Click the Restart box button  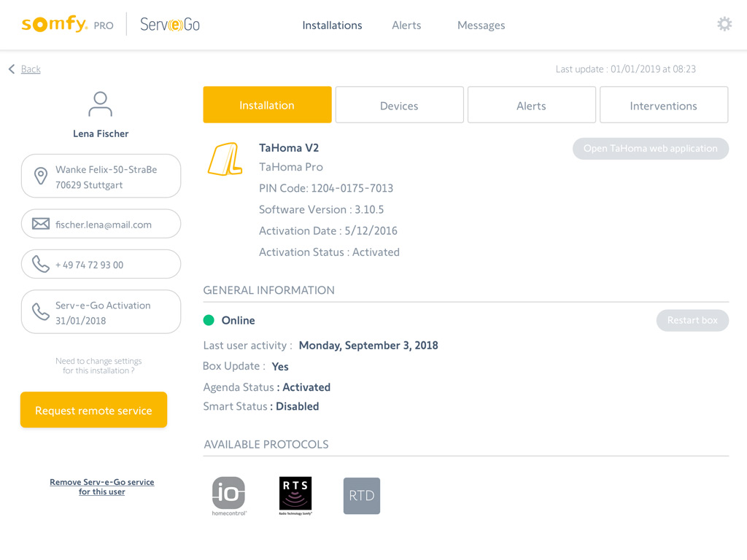[x=692, y=321]
